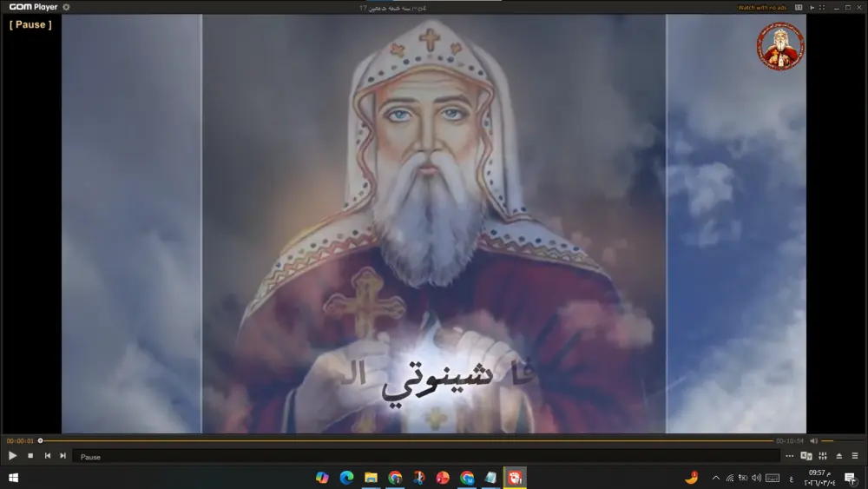This screenshot has height=489, width=868.
Task: Click the eject open file button
Action: coord(839,456)
